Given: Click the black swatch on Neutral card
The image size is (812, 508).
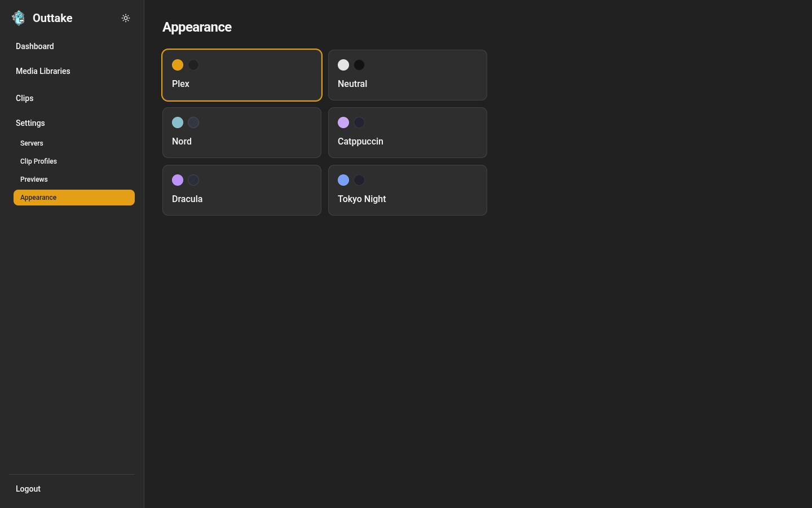Looking at the screenshot, I should [359, 65].
